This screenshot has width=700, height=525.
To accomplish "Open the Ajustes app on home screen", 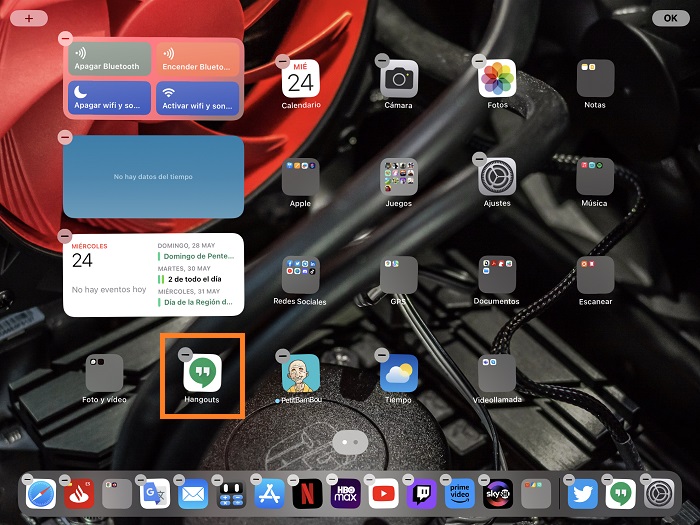I will pyautogui.click(x=497, y=177).
